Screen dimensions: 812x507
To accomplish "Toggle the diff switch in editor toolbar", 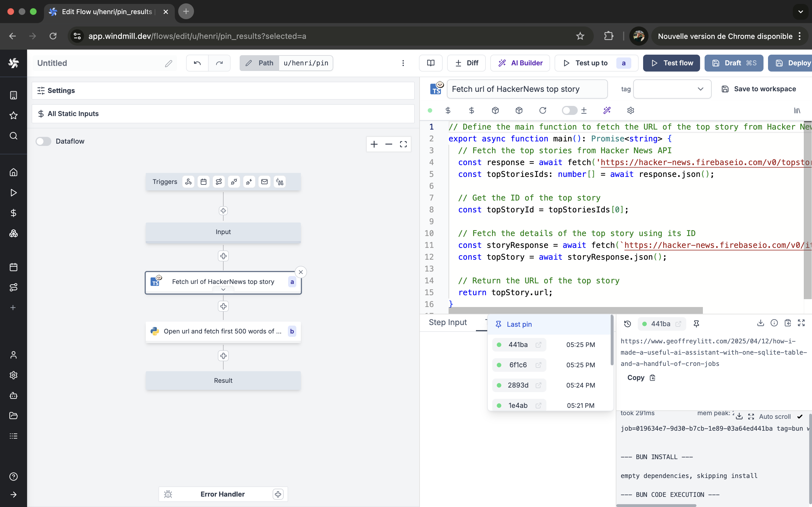I will click(x=570, y=110).
